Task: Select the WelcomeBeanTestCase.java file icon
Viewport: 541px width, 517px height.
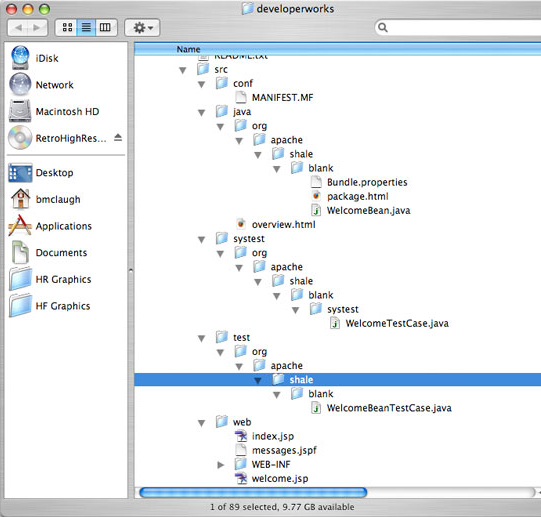Action: point(316,408)
